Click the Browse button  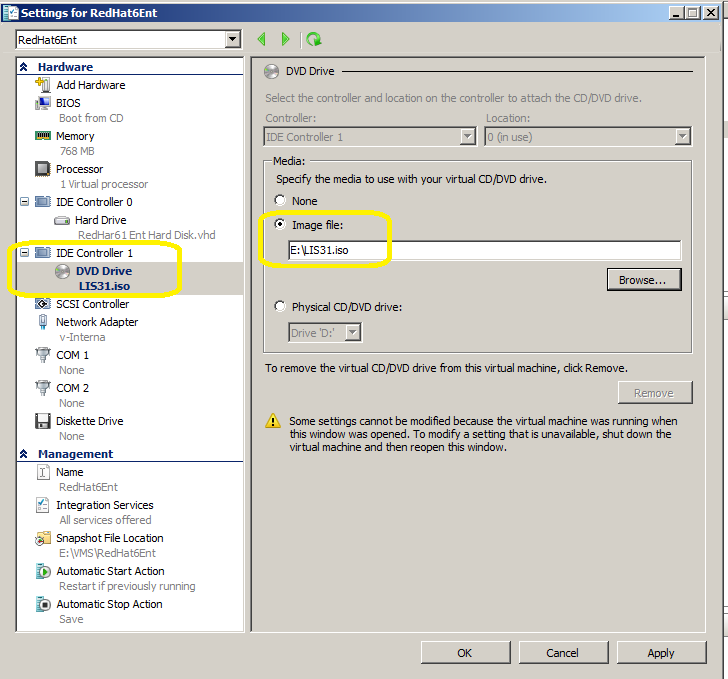(644, 280)
